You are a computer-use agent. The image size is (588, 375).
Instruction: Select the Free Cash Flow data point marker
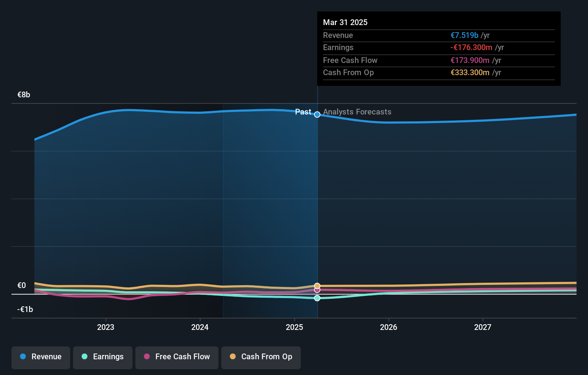[x=317, y=290]
